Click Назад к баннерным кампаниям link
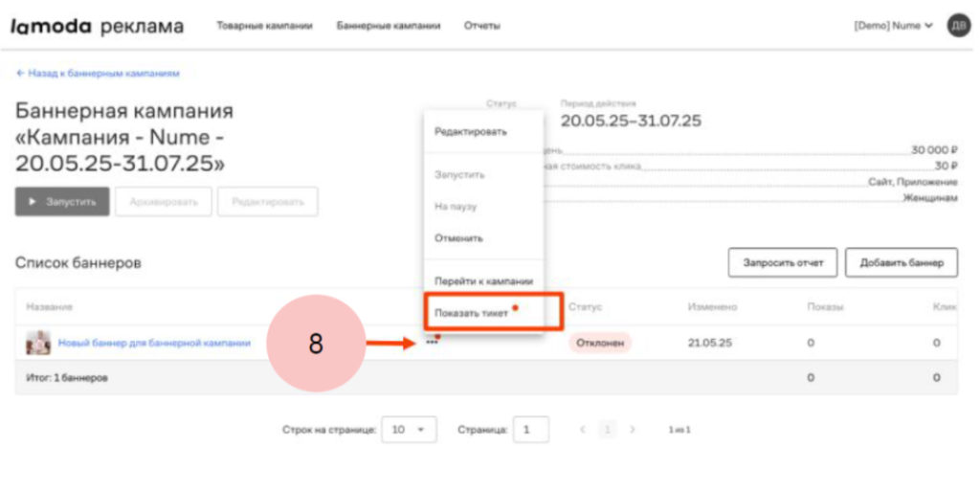The image size is (980, 491). pyautogui.click(x=99, y=73)
